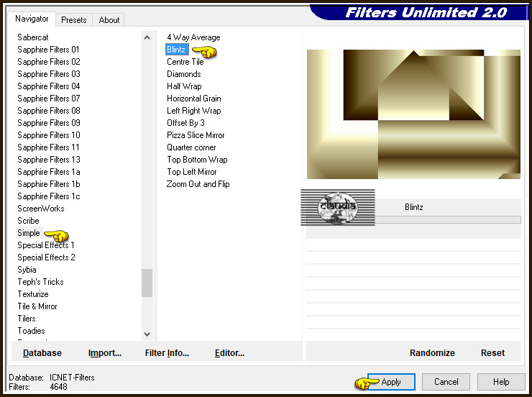
Task: Click the category list scrollbar thumb
Action: pos(147,283)
